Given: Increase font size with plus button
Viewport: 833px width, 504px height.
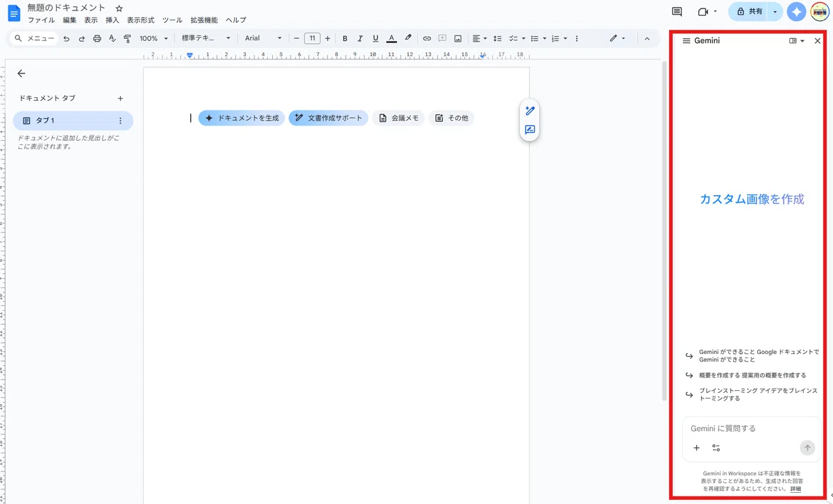Looking at the screenshot, I should pos(328,39).
